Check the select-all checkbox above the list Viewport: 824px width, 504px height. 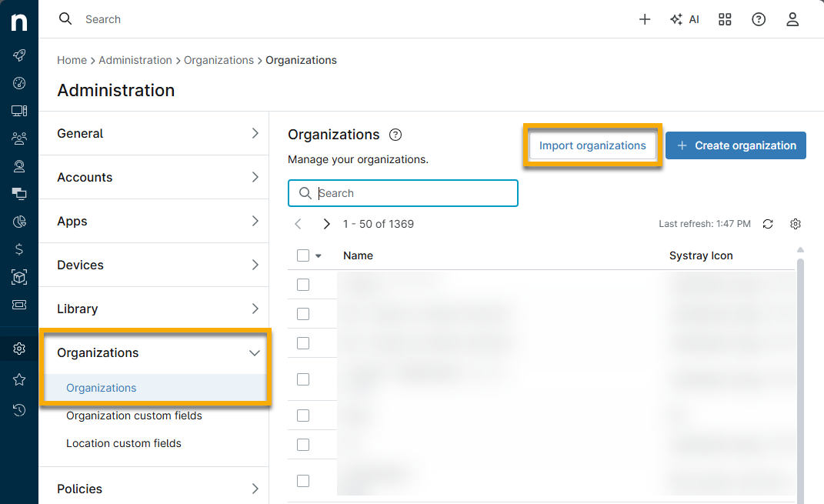[x=302, y=255]
